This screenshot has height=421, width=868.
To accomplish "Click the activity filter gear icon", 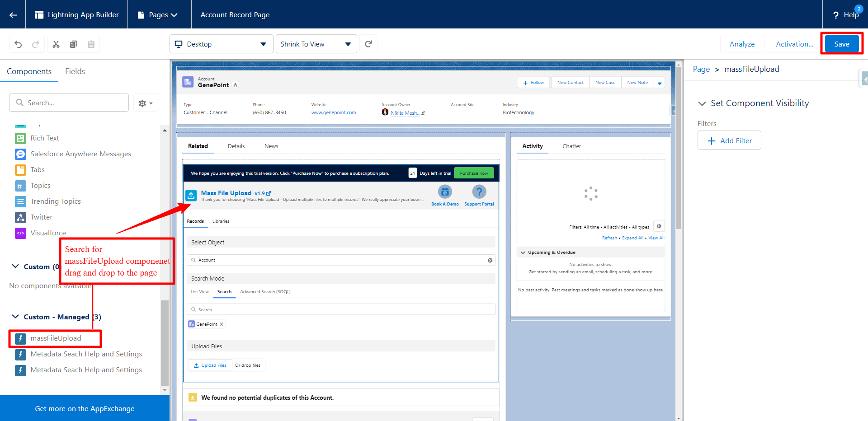I will (659, 226).
